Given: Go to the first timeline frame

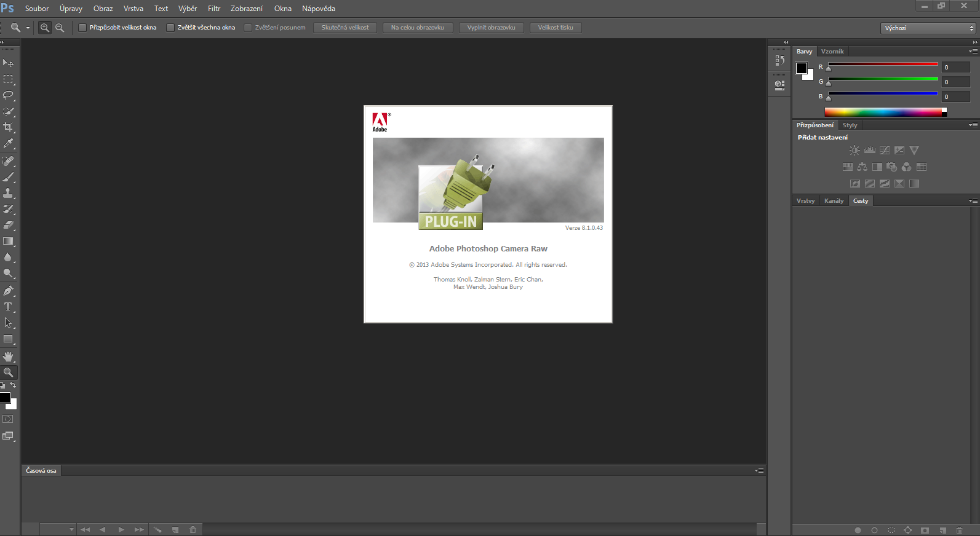Looking at the screenshot, I should pyautogui.click(x=86, y=530).
